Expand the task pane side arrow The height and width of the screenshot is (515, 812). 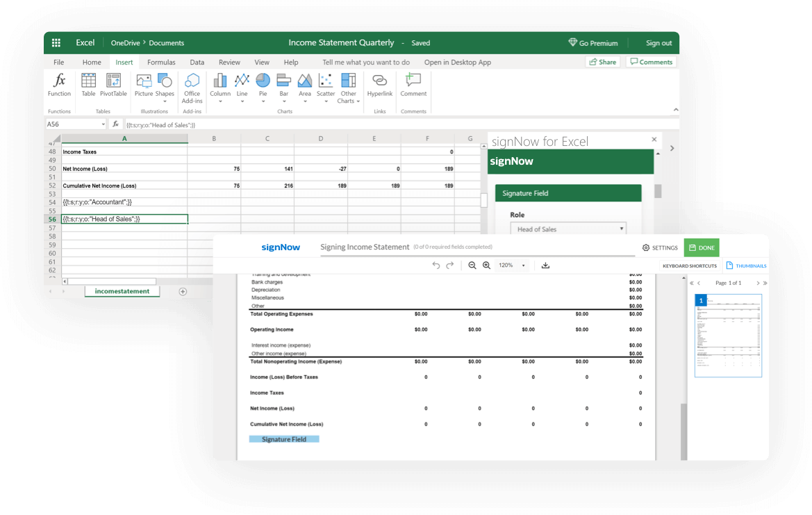point(672,148)
